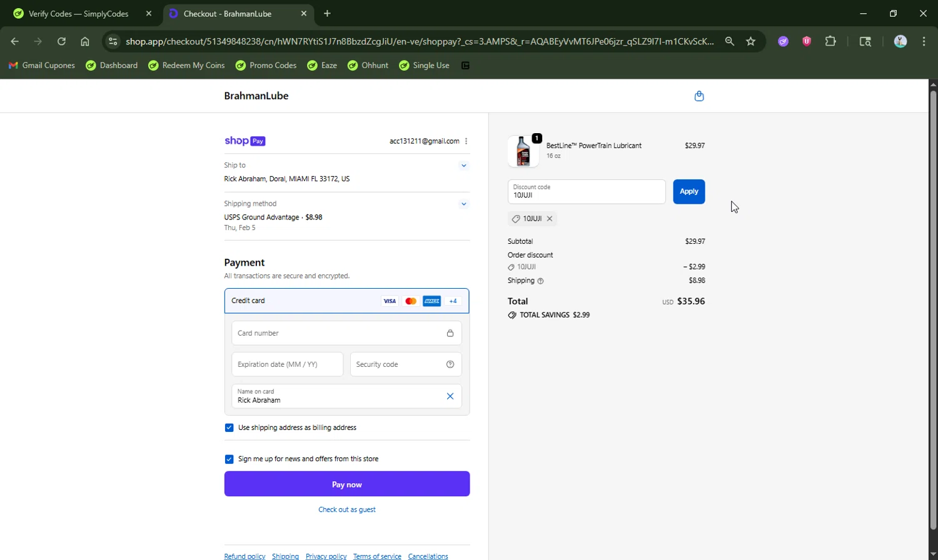Click the Apply discount button

[x=689, y=192]
